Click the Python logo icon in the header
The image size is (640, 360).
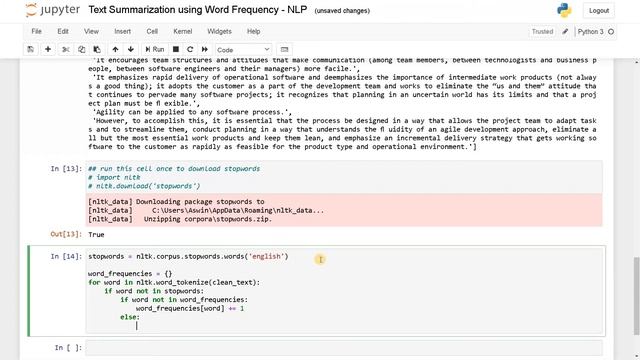(564, 10)
